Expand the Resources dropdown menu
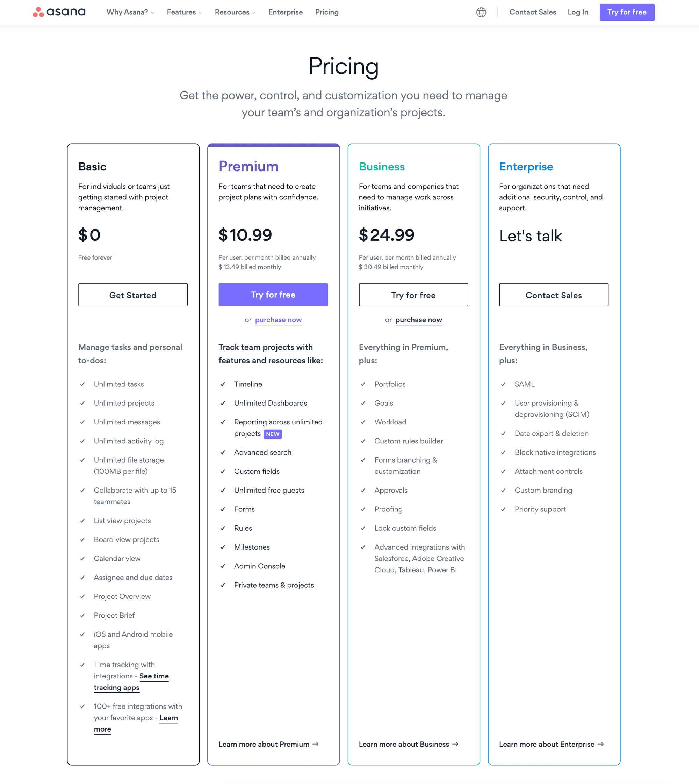The width and height of the screenshot is (699, 784). [x=235, y=12]
